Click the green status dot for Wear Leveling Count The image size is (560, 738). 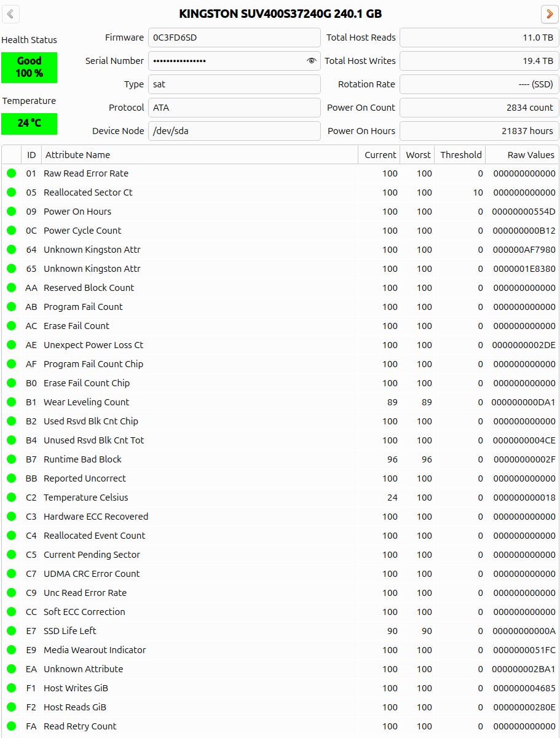11,402
